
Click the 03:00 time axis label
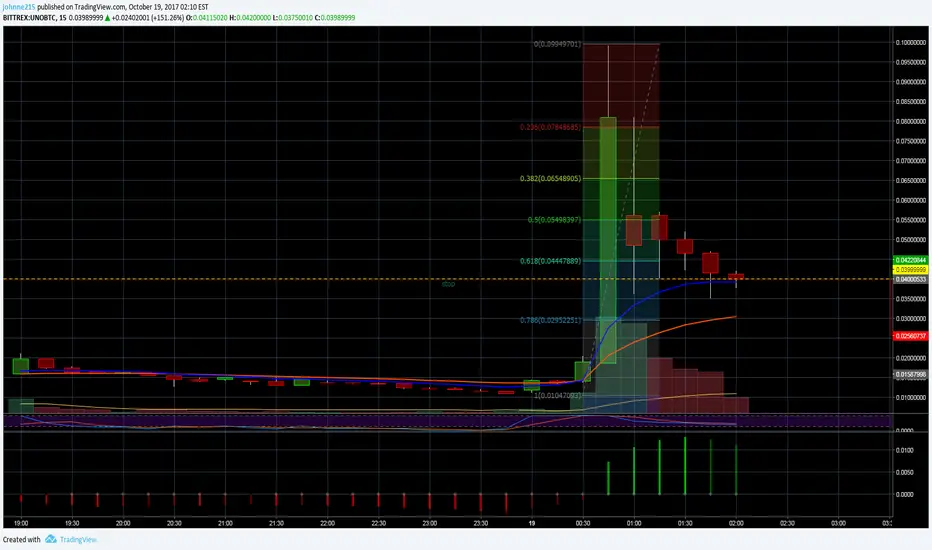[x=839, y=523]
